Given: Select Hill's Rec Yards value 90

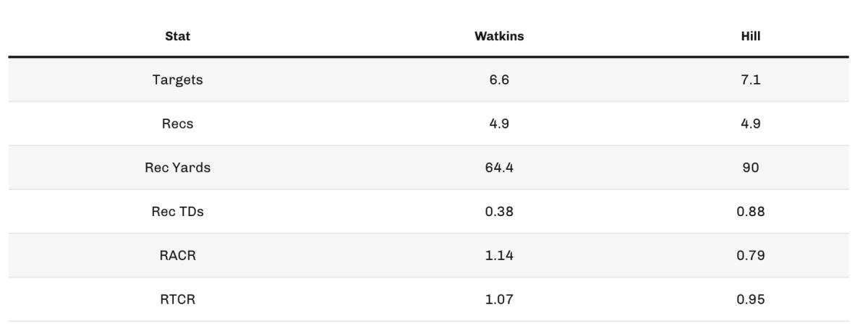Looking at the screenshot, I should 751,168.
